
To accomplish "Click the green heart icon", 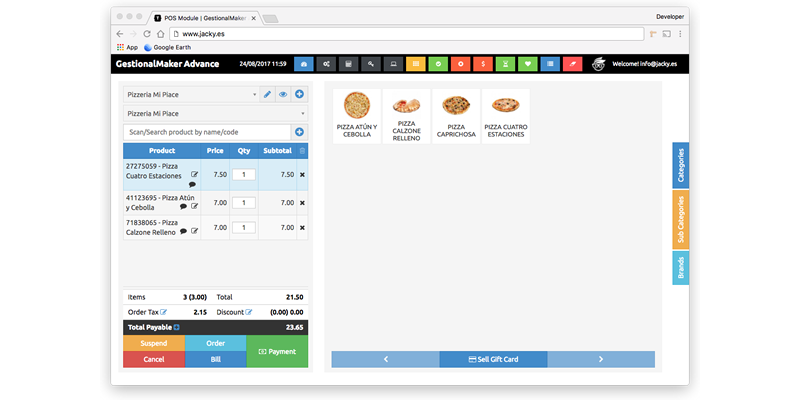I will tap(528, 64).
